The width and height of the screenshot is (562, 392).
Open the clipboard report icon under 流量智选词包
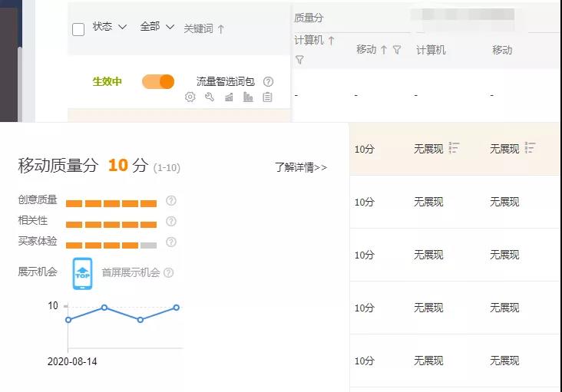coord(267,97)
